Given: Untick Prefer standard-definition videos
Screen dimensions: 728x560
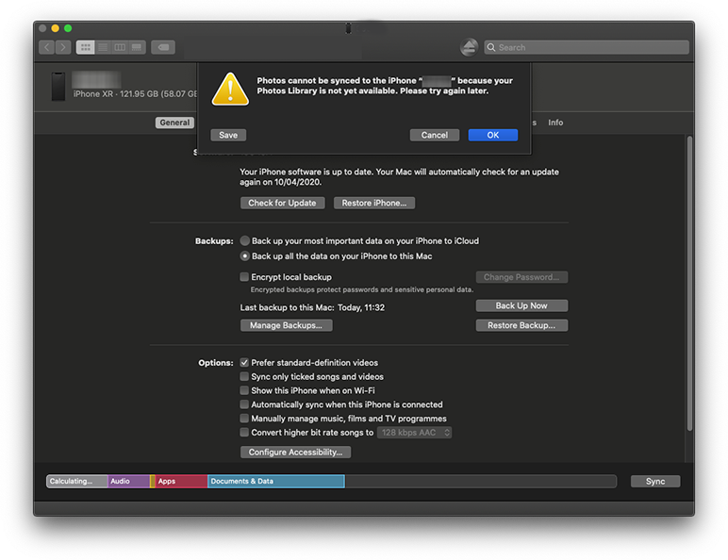Looking at the screenshot, I should click(244, 362).
